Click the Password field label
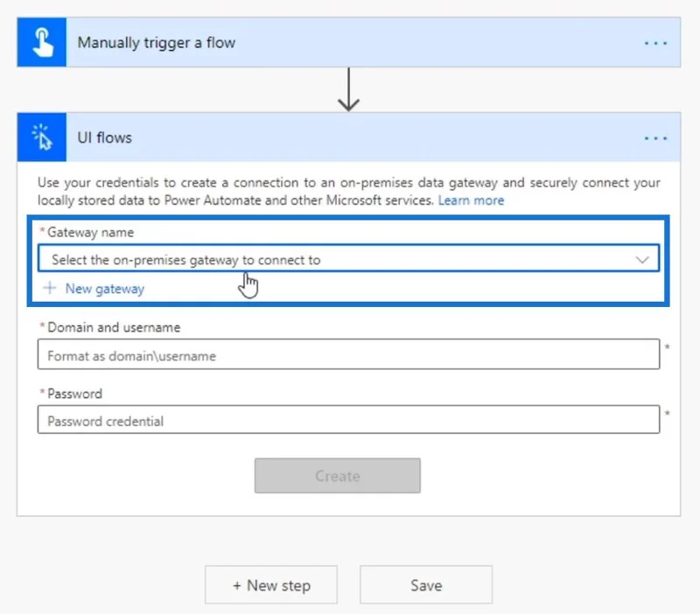This screenshot has width=700, height=614. [x=74, y=394]
